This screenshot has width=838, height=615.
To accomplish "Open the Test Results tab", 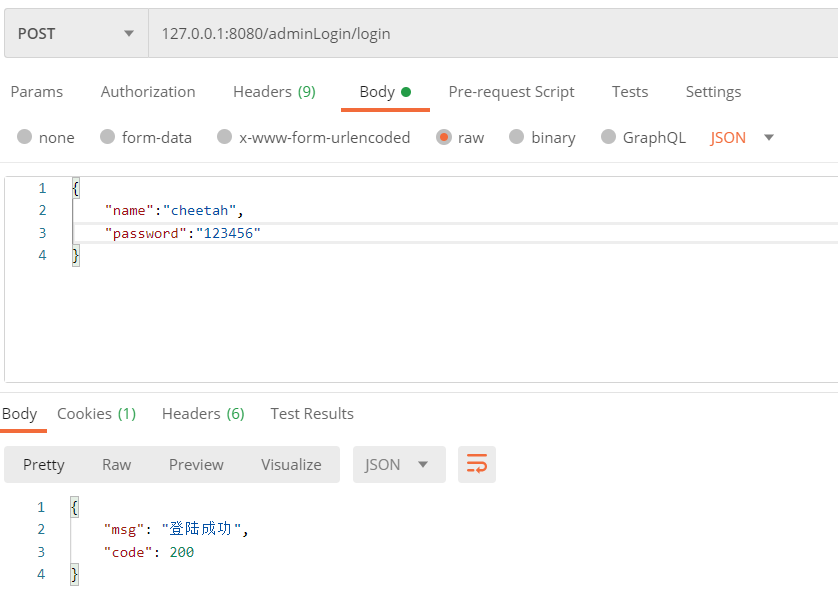I will 312,414.
